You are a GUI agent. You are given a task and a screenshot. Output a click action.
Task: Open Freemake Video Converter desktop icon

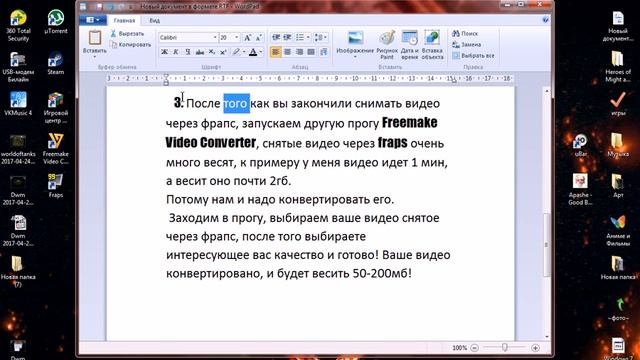point(56,149)
